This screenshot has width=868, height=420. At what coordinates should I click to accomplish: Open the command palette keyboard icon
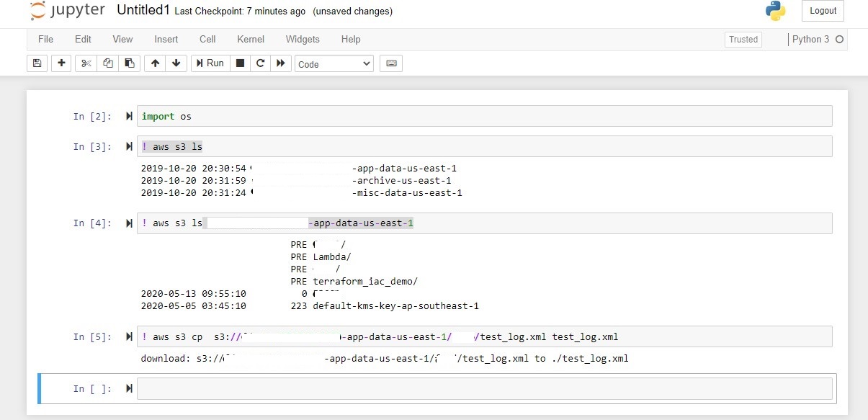pyautogui.click(x=390, y=63)
